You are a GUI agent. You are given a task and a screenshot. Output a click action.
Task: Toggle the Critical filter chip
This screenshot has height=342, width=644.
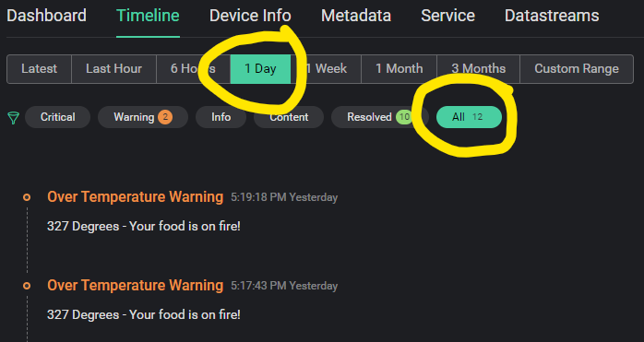57,117
